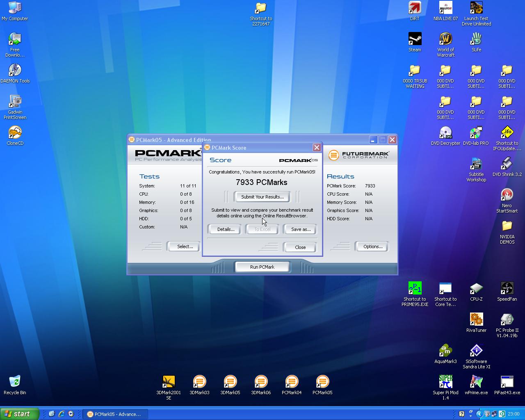The height and width of the screenshot is (420, 525).
Task: Select the PCMark04 shortcut
Action: pyautogui.click(x=292, y=385)
